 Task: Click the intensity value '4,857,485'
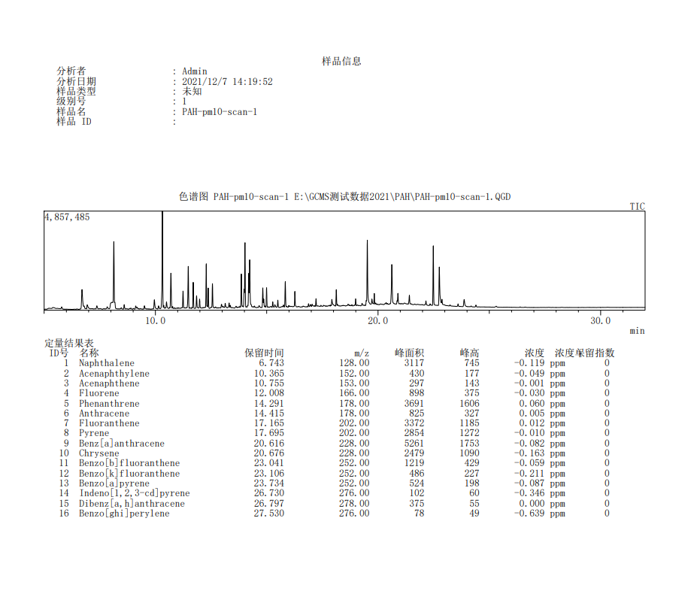click(67, 217)
